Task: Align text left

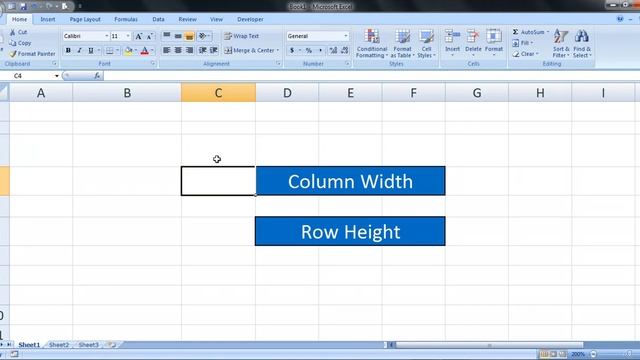Action: coord(167,50)
